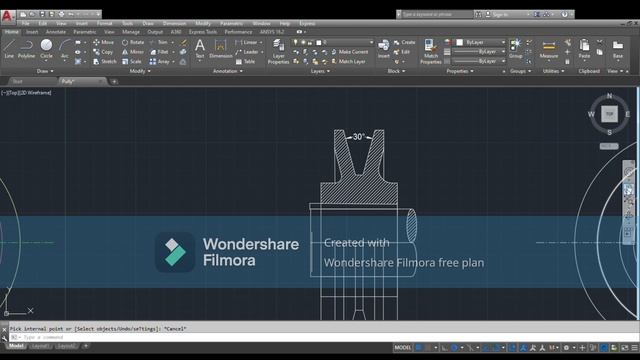Expand the Modify panel
640x360 pixels.
pos(140,71)
